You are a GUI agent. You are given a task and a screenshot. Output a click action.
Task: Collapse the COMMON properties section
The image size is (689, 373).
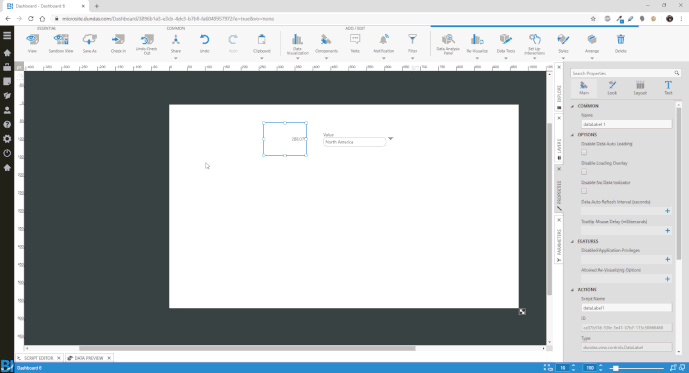(x=573, y=106)
